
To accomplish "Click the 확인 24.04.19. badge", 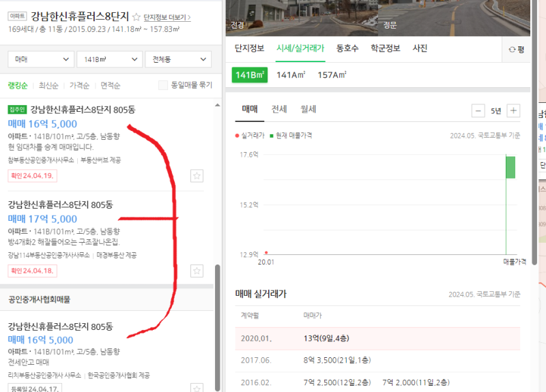I will [32, 176].
